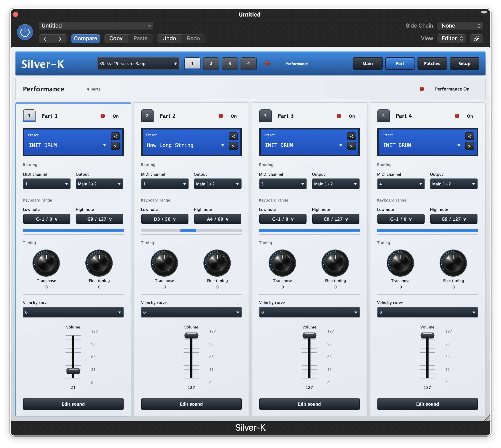Open the KS rack file dropdown
Image resolution: width=501 pixels, height=448 pixels.
[x=138, y=64]
